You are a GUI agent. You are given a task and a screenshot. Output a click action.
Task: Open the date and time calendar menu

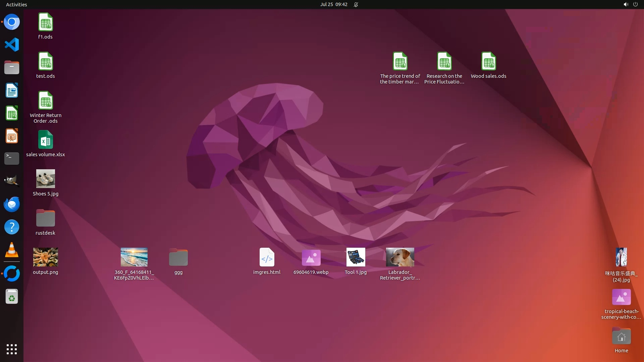333,4
